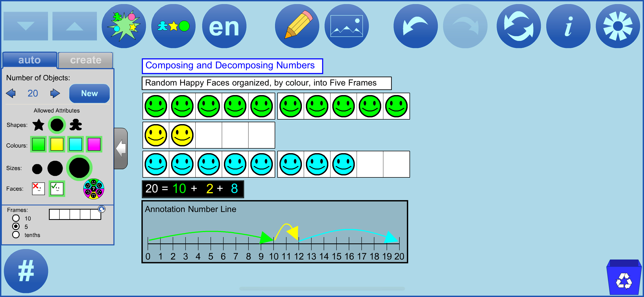Toggle the magenta colour swatch
The height and width of the screenshot is (297, 644).
[x=94, y=144]
